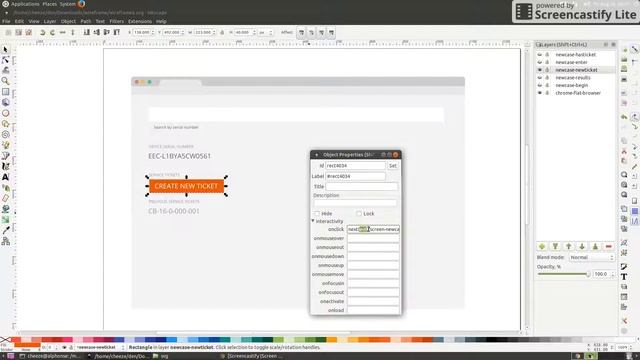The height and width of the screenshot is (360, 640).
Task: Raise selection to top icon
Action: [x=117, y=32]
